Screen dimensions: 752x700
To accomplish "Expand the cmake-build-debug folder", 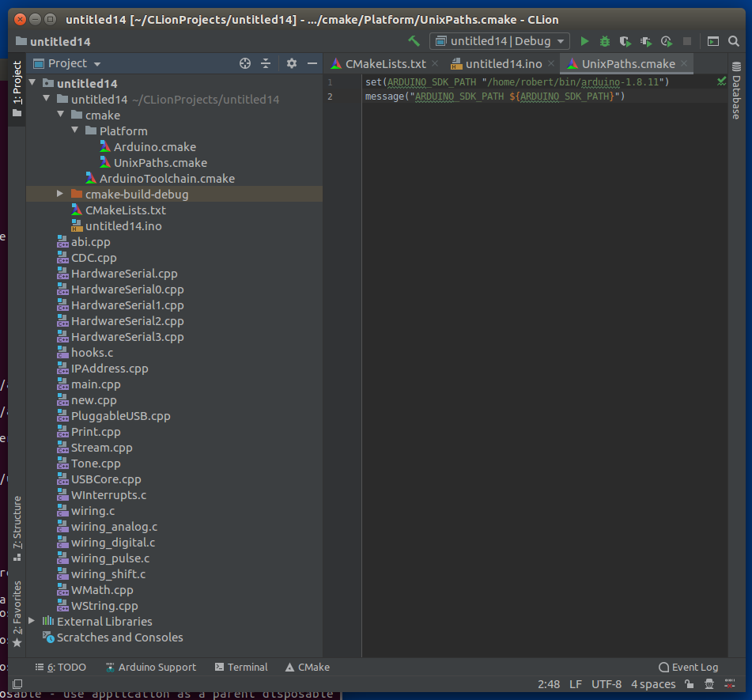I will tap(60, 194).
